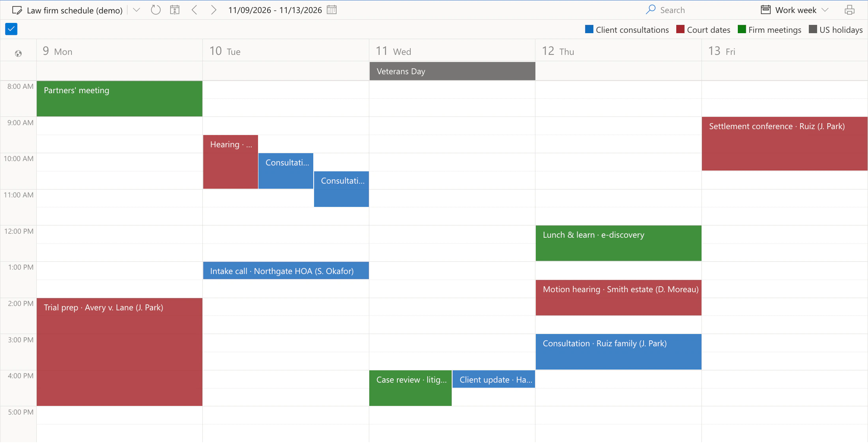Screen dimensions: 868x443
Task: Go to the next week arrow
Action: pyautogui.click(x=213, y=10)
